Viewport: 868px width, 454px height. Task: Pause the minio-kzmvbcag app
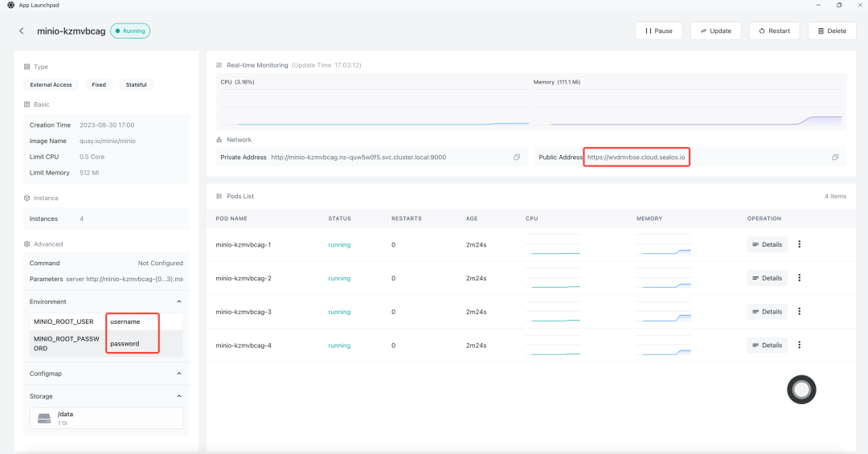click(659, 31)
